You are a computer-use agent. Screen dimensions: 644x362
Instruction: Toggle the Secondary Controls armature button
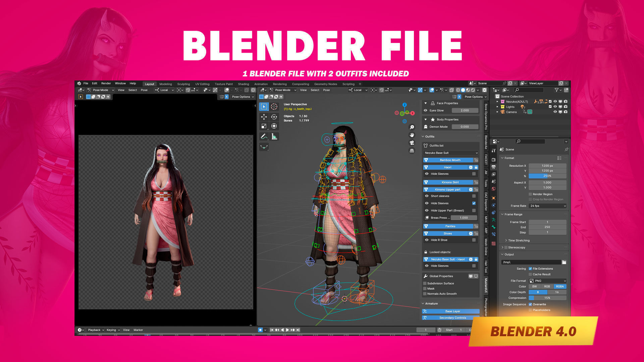pyautogui.click(x=451, y=318)
